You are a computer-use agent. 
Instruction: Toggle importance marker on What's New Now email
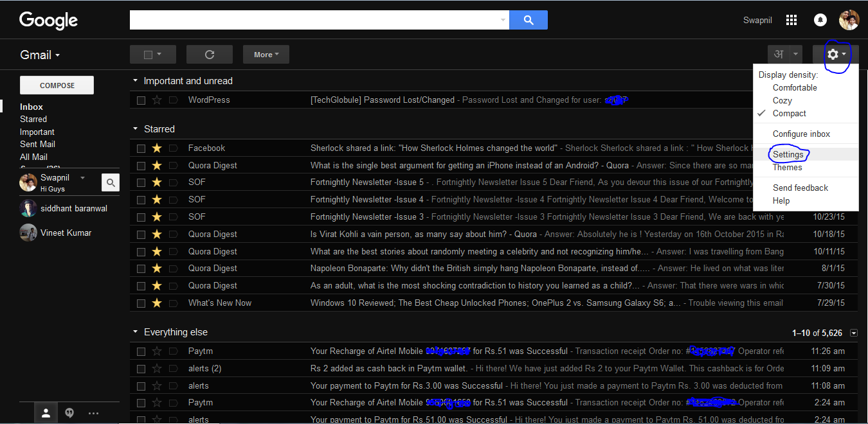(x=173, y=303)
